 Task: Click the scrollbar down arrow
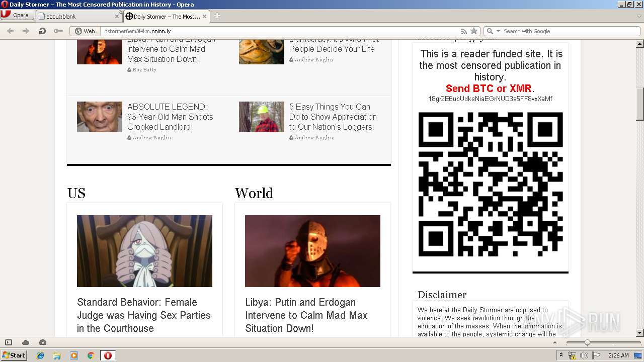(639, 333)
